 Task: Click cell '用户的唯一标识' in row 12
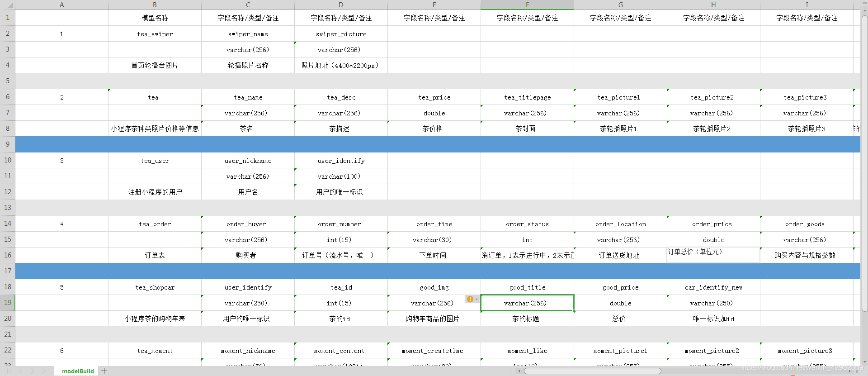pyautogui.click(x=341, y=192)
